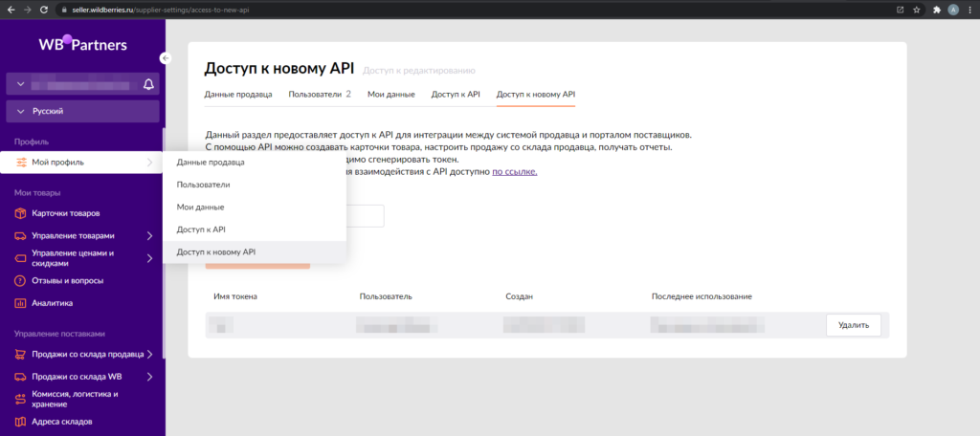980x436 pixels.
Task: Choose Доступ к API in flyout menu
Action: 254,229
